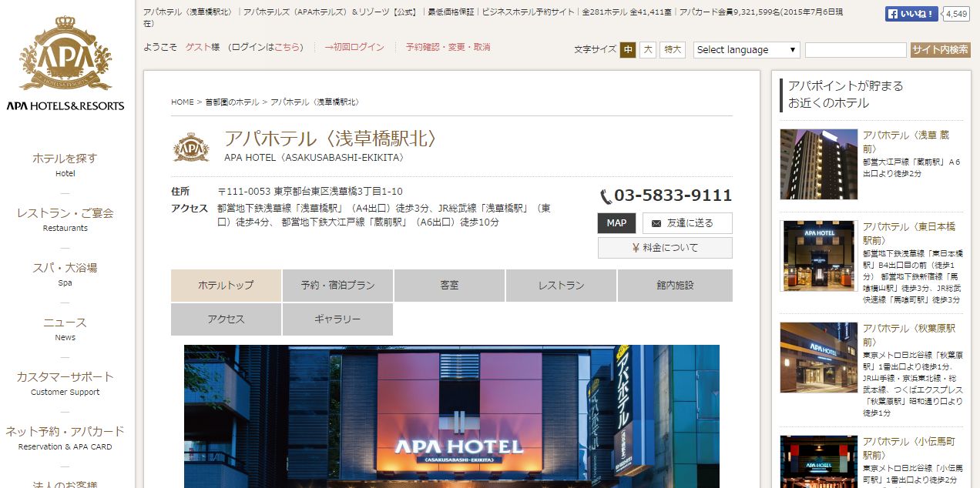Click the Facebook いいね! like button
Image resolution: width=980 pixels, height=488 pixels.
[911, 14]
